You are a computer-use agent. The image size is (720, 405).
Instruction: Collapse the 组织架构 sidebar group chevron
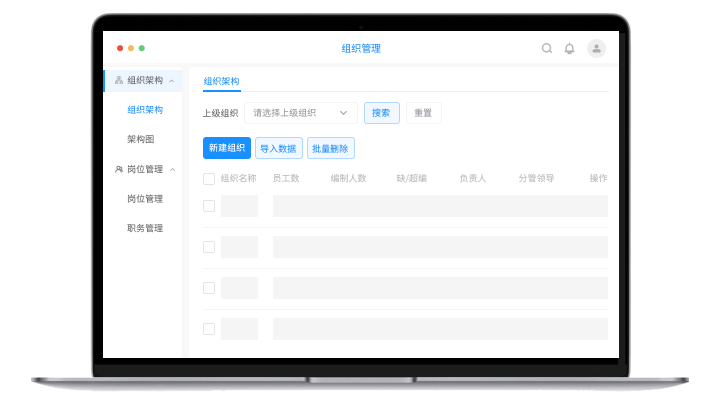172,80
